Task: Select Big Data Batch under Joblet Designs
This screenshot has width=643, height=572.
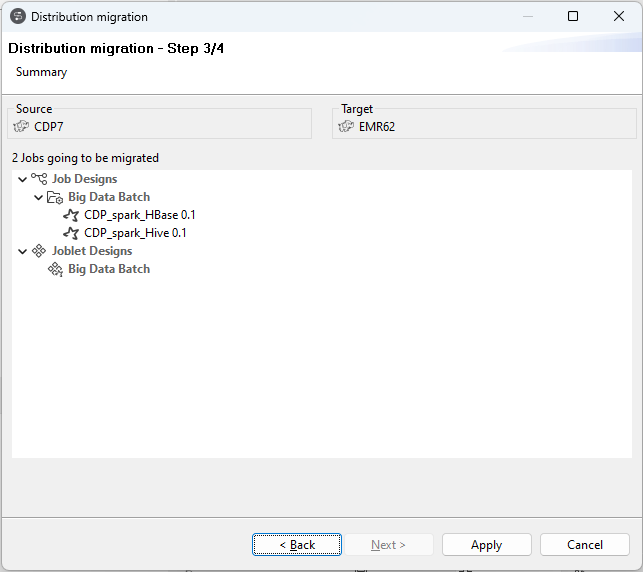Action: (109, 269)
